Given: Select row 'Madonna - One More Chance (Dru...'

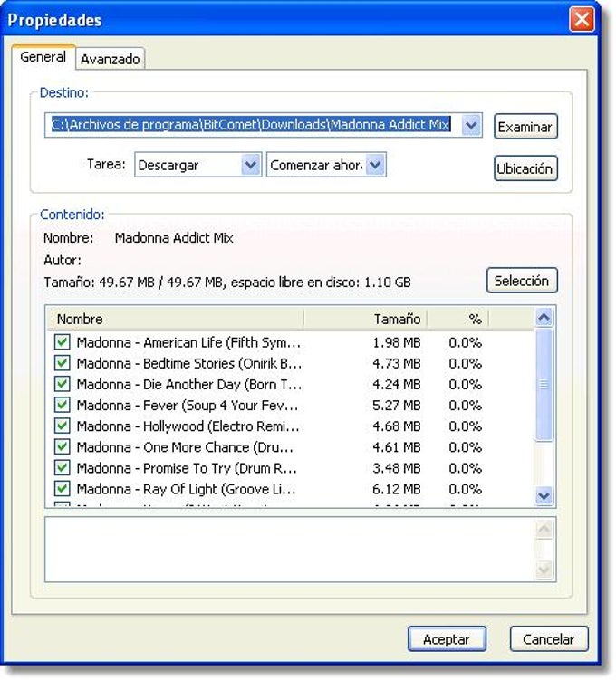Looking at the screenshot, I should click(x=290, y=446).
